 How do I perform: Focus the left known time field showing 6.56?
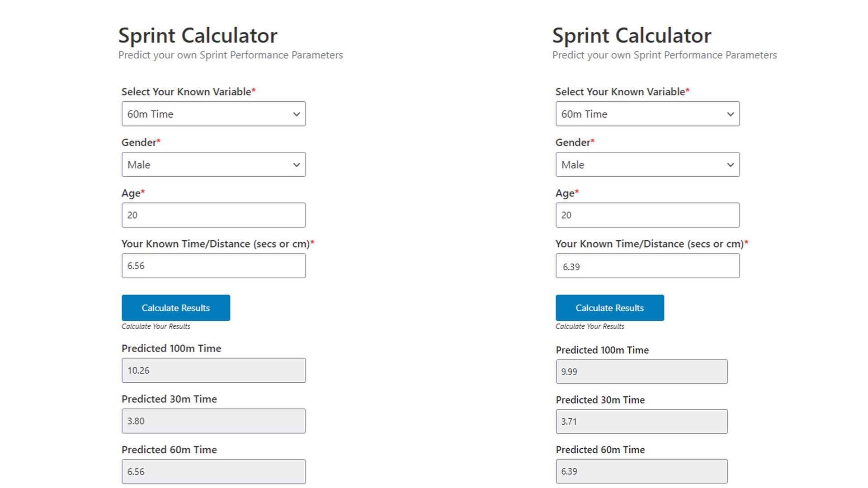click(213, 266)
